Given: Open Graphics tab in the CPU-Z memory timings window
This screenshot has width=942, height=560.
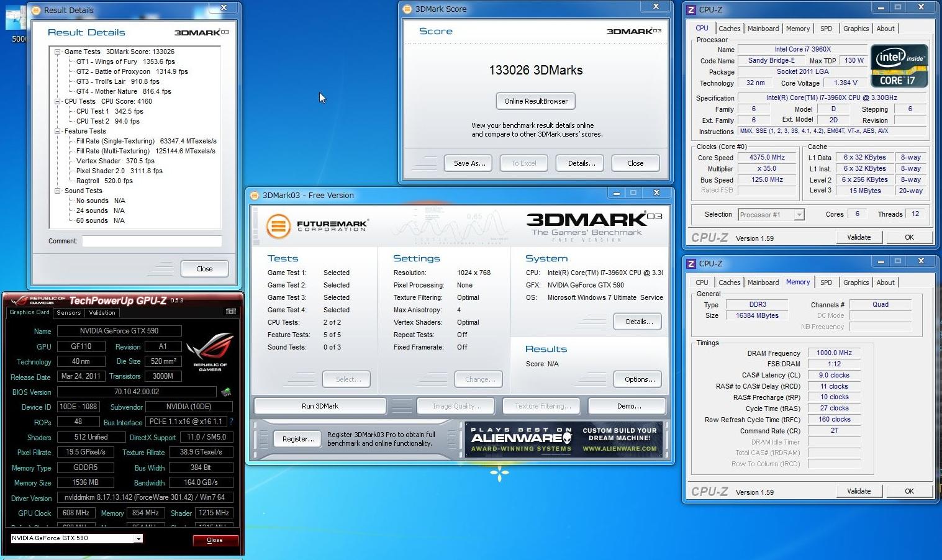Looking at the screenshot, I should [856, 282].
